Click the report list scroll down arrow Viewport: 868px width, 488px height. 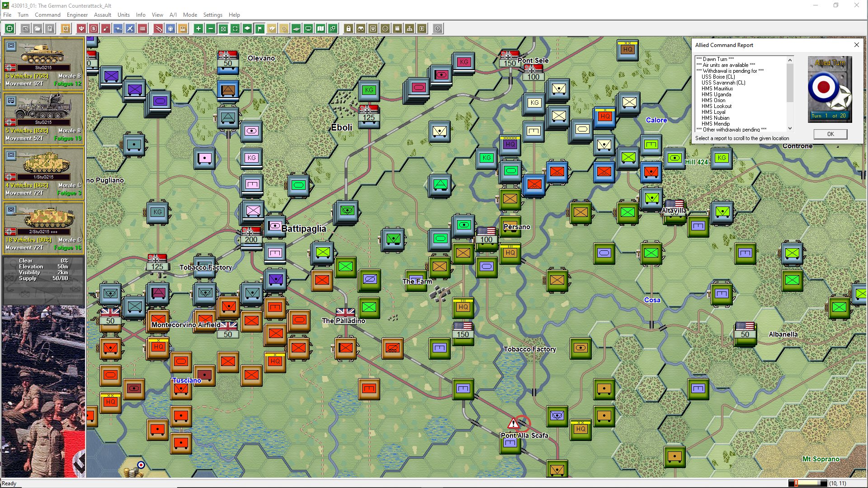pyautogui.click(x=790, y=128)
